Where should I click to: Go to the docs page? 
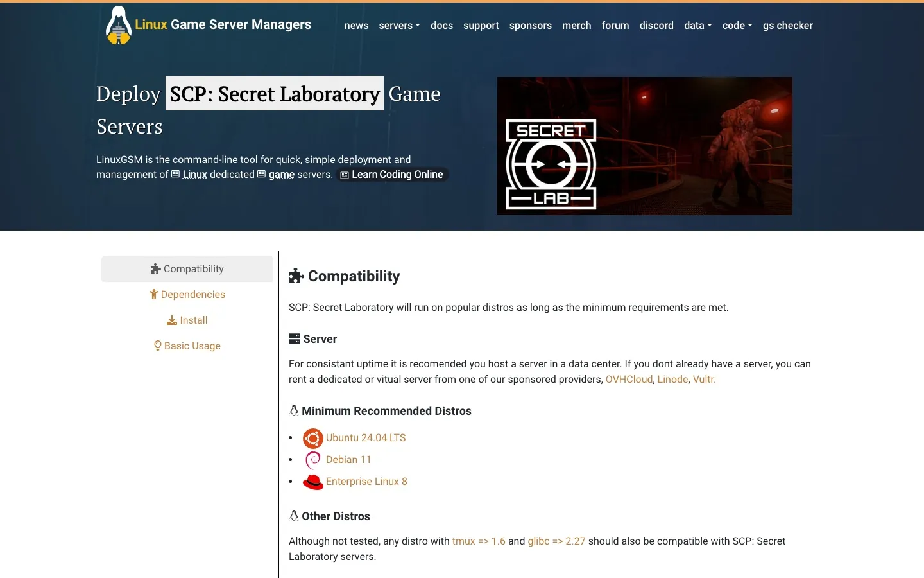point(441,26)
